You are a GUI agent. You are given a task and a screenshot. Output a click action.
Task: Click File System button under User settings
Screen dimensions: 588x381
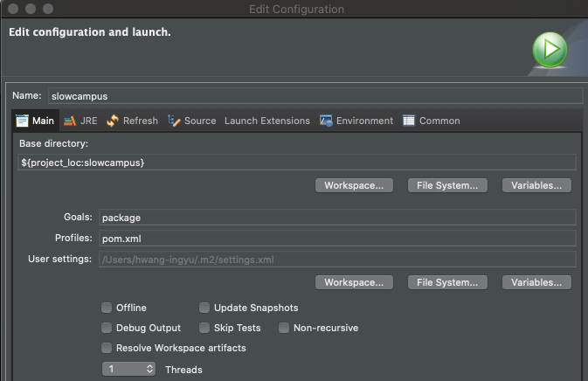click(x=447, y=282)
